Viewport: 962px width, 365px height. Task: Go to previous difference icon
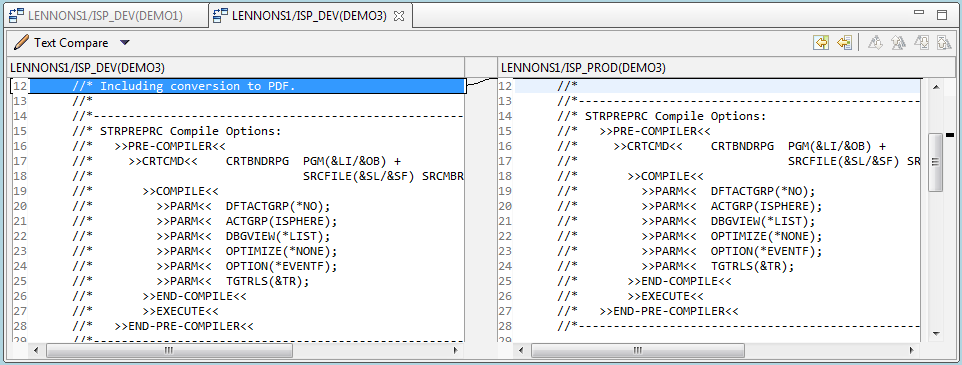898,42
